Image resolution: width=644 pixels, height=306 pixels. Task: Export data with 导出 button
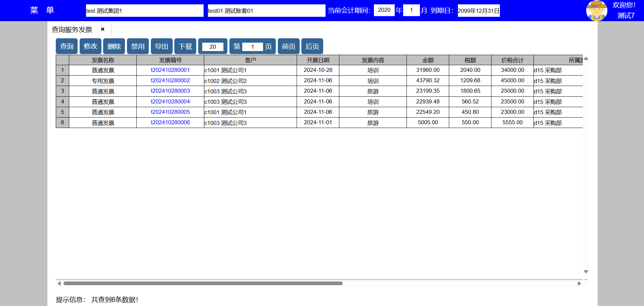point(162,46)
